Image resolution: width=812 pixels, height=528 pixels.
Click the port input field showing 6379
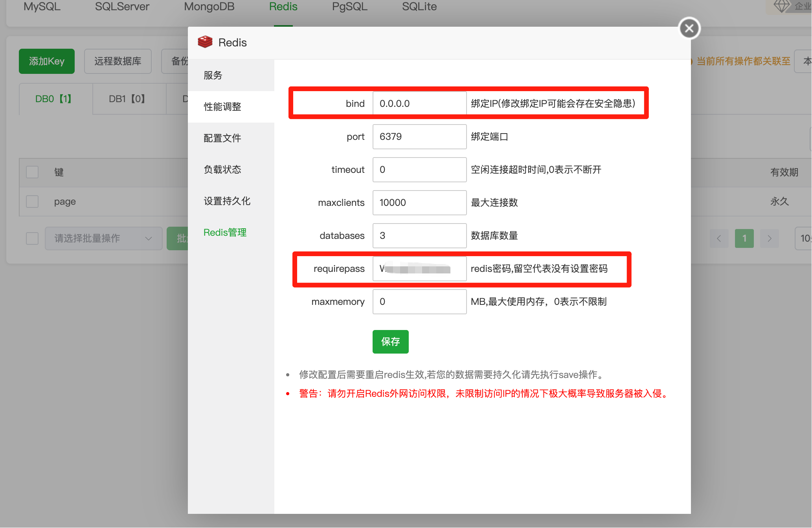pos(419,136)
